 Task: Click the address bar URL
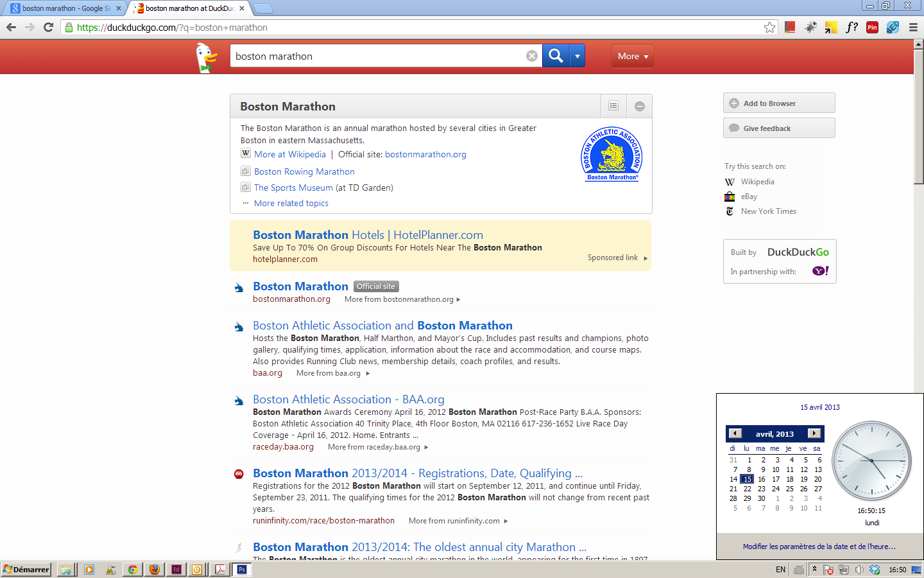pyautogui.click(x=172, y=28)
